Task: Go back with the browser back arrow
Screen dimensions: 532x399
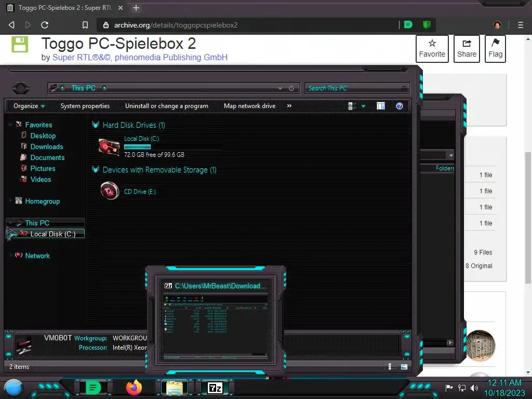Action: 11,25
